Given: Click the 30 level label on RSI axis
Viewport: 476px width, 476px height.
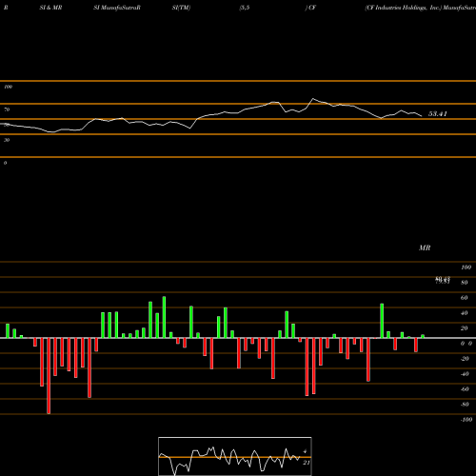Looking at the screenshot, I should click(x=7, y=140).
